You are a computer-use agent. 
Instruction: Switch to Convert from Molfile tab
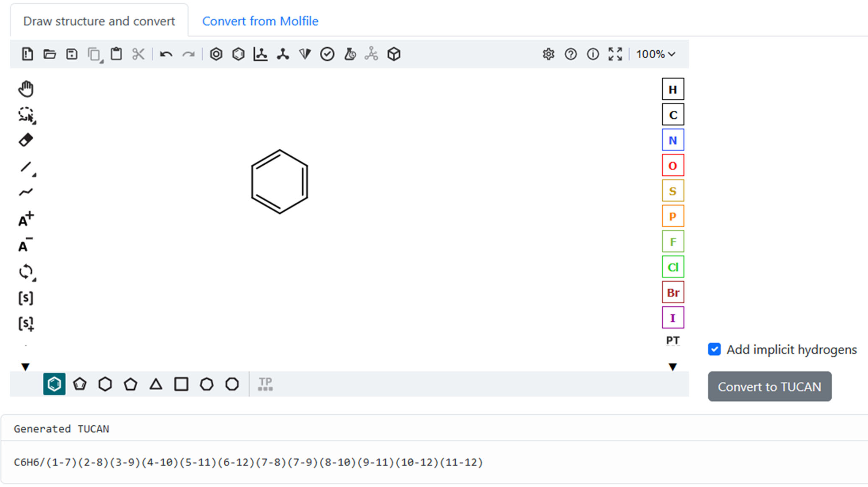[260, 21]
